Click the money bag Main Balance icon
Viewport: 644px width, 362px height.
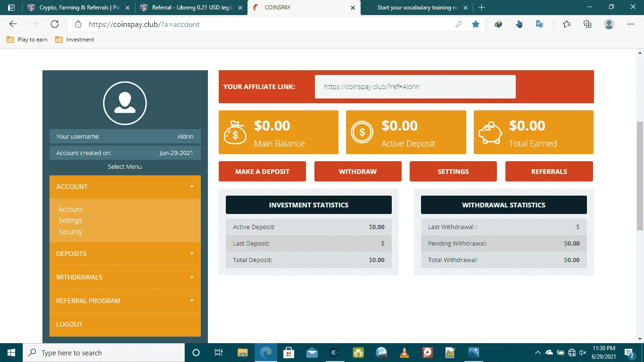coord(235,133)
